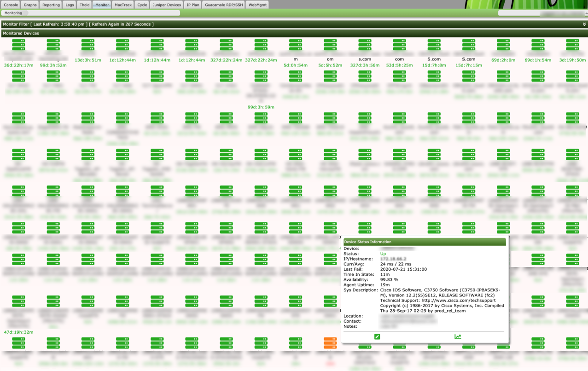Open the Graphs tab
The width and height of the screenshot is (588, 371).
[x=30, y=5]
